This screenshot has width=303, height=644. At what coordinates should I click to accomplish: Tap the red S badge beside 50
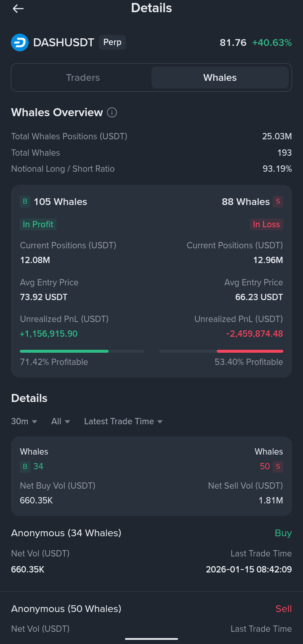(x=278, y=466)
